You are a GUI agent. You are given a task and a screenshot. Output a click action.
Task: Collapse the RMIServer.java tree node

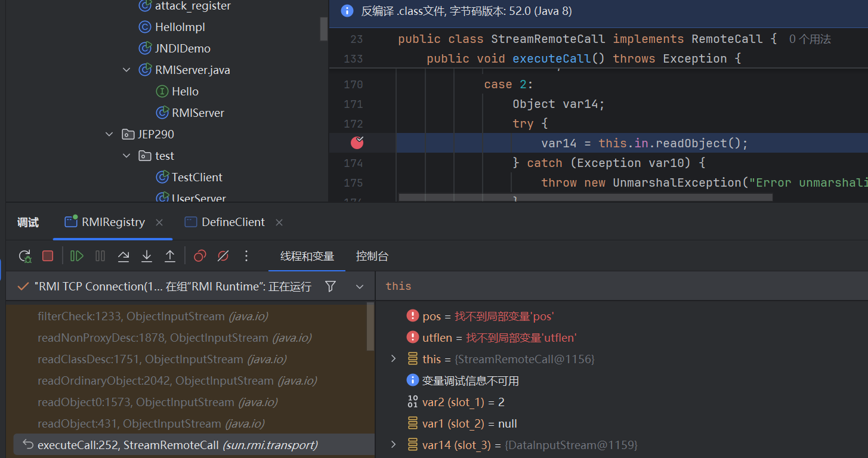[126, 70]
